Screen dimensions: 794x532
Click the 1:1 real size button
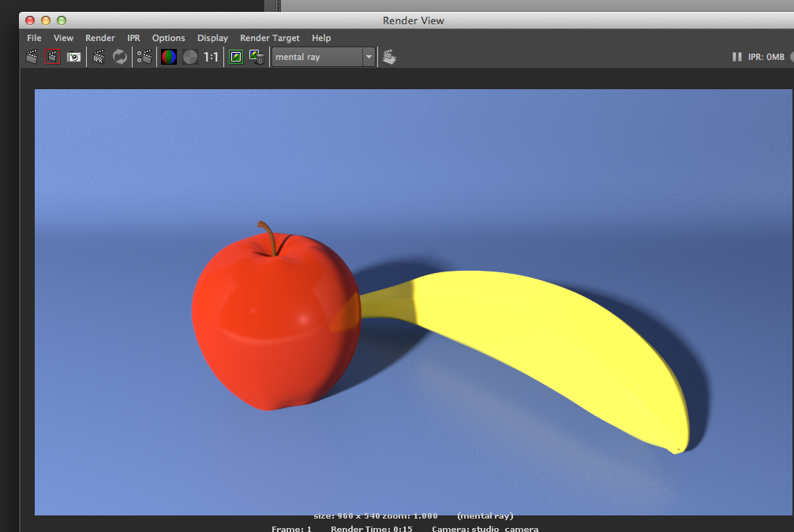[x=212, y=57]
